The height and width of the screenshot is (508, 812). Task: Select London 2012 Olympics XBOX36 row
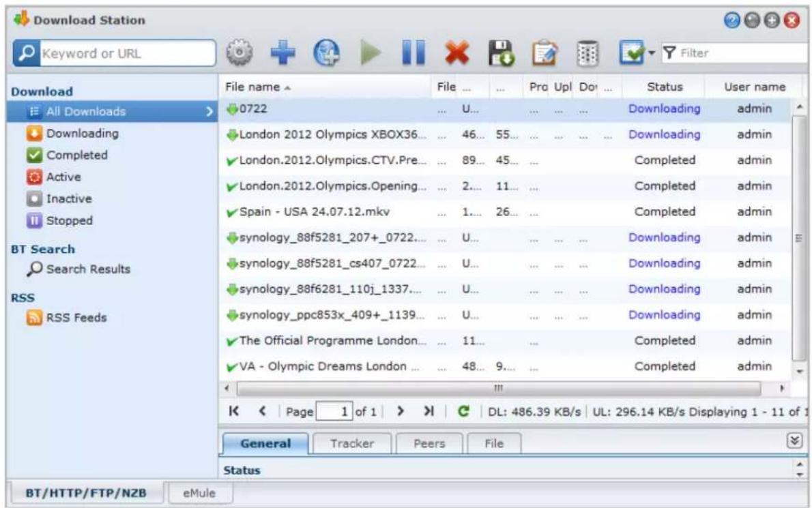tap(505, 134)
